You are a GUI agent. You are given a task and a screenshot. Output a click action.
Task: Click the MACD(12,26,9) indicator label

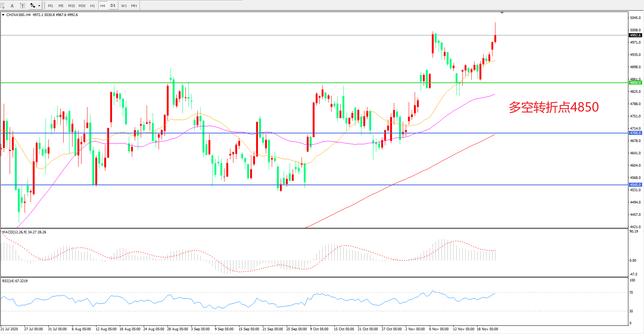pyautogui.click(x=24, y=232)
